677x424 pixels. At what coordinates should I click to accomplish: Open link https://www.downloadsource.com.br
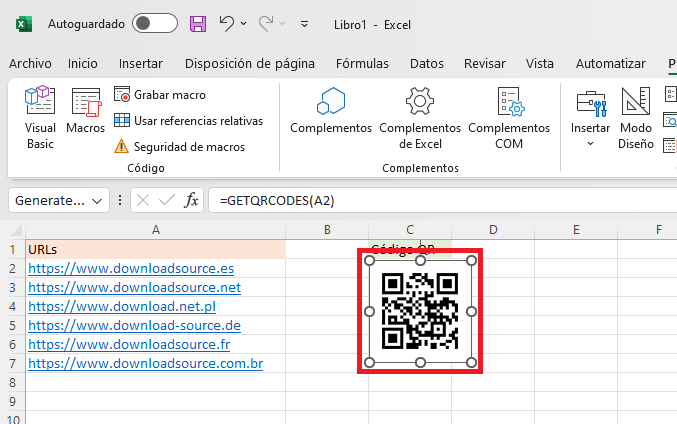coord(146,364)
